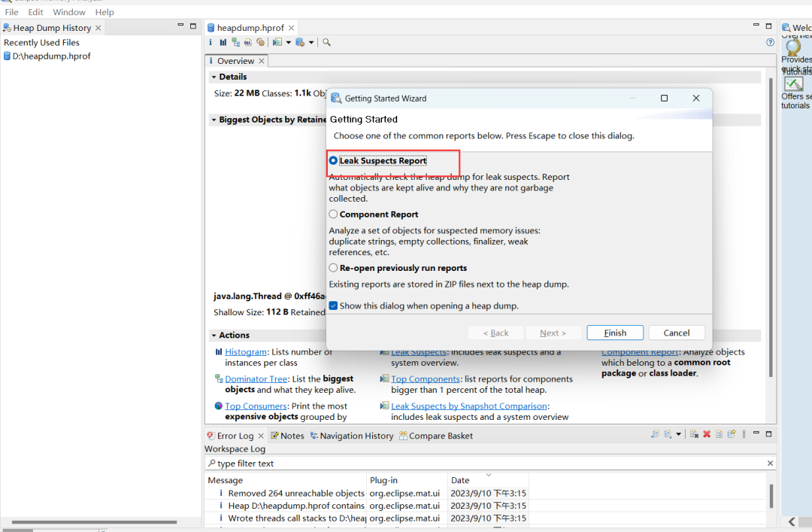Click the Find Object magnifier icon
The height and width of the screenshot is (532, 812).
327,43
